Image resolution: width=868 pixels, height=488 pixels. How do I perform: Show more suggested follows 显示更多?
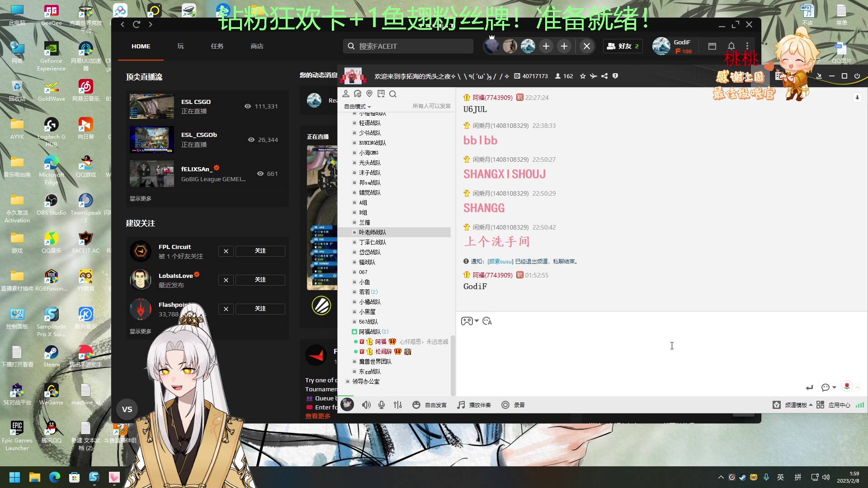(x=141, y=331)
